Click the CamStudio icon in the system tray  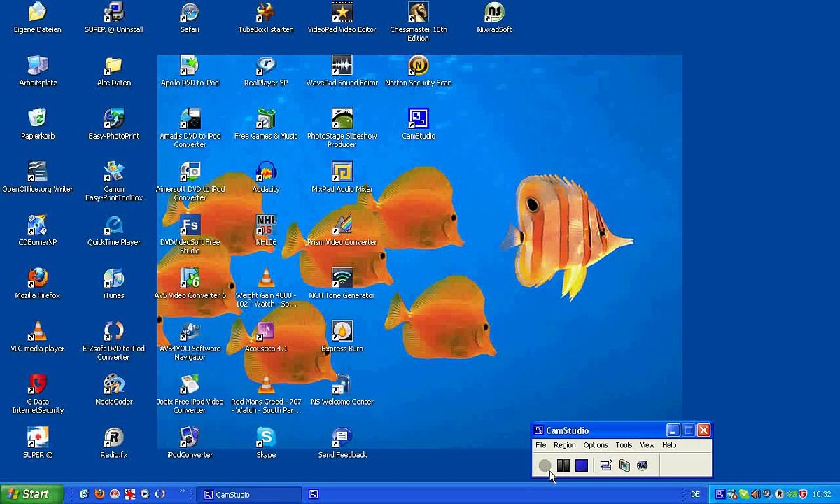tap(720, 494)
